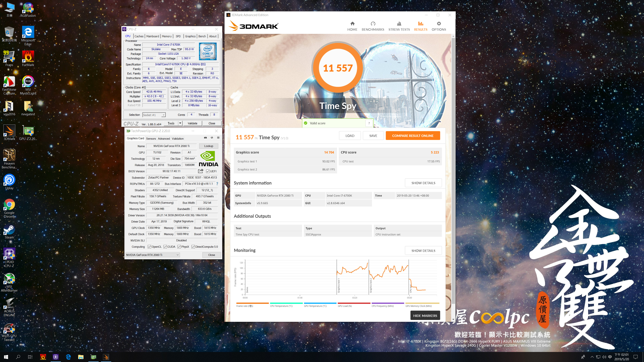Viewport: 644px width, 362px height.
Task: Toggle PhysX checkbox in GPU-Z
Action: (x=179, y=247)
